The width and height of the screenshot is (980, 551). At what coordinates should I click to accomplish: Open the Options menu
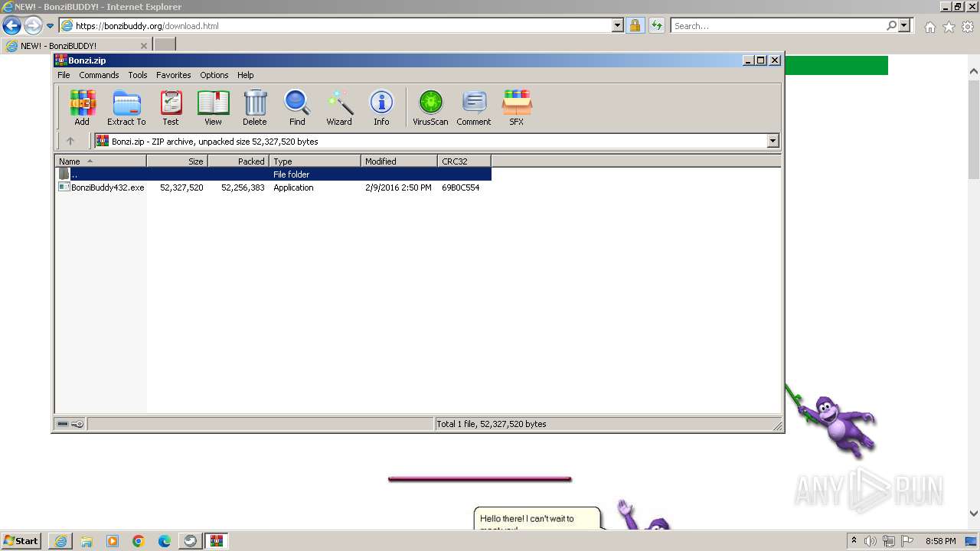tap(214, 75)
